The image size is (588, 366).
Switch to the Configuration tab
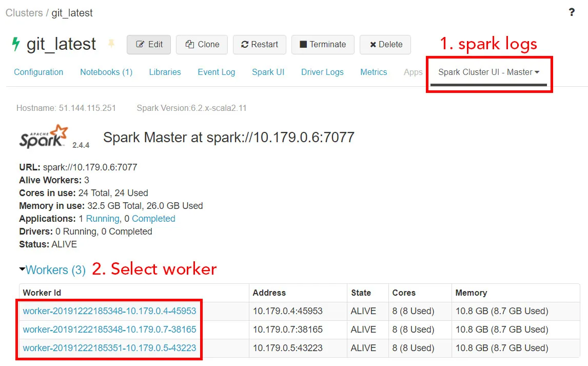coord(38,72)
